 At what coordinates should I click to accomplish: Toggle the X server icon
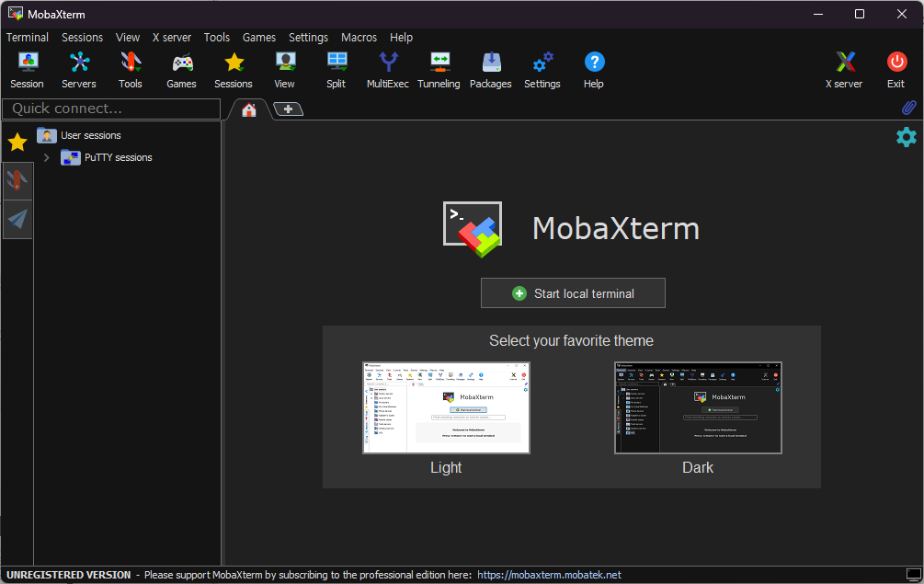[x=844, y=62]
